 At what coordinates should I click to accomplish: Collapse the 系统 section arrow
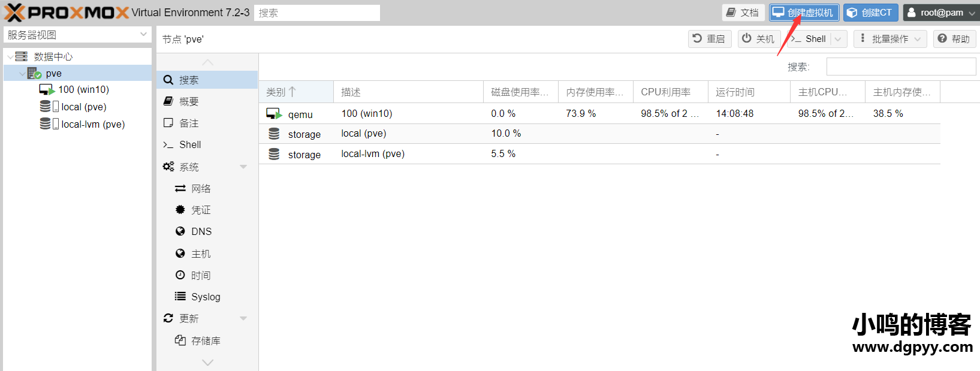243,167
